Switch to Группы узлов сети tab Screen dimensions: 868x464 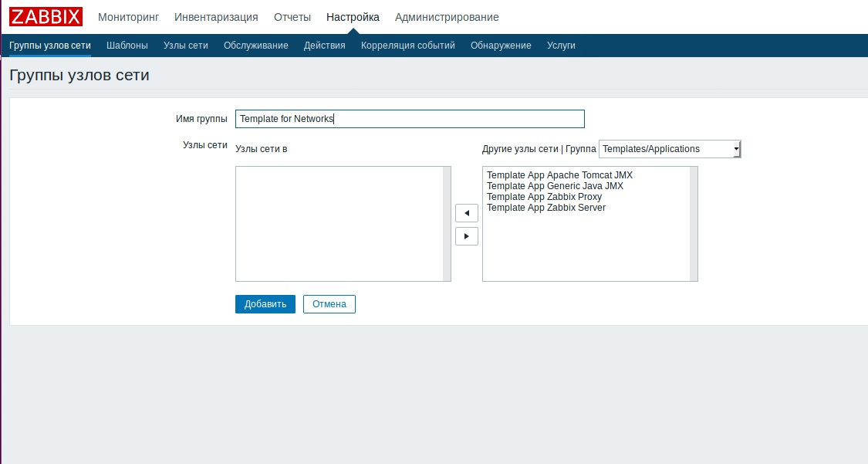click(50, 46)
